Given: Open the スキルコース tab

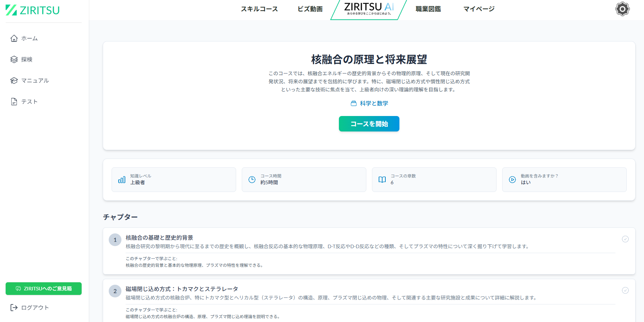Looking at the screenshot, I should [259, 9].
